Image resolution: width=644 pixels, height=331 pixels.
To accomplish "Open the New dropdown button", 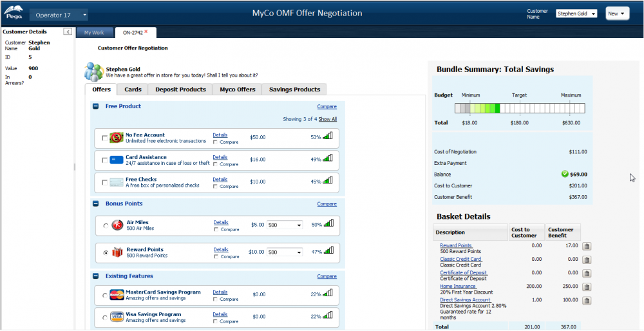I will [618, 14].
